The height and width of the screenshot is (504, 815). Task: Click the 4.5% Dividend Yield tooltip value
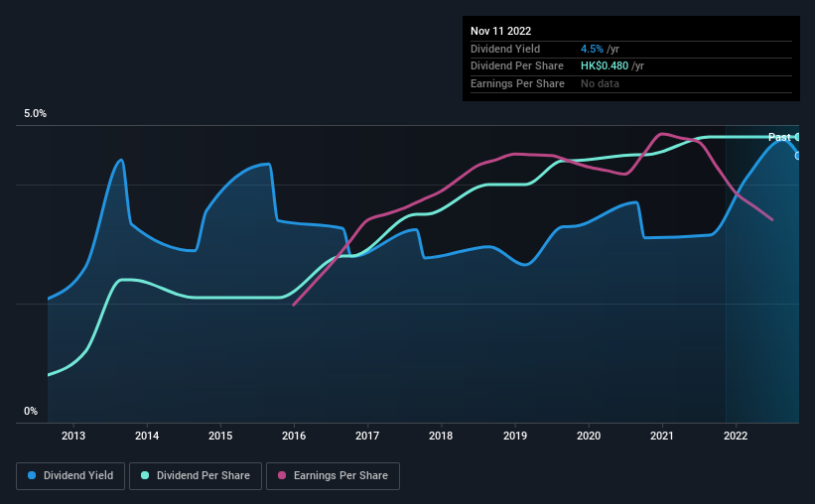tap(592, 49)
